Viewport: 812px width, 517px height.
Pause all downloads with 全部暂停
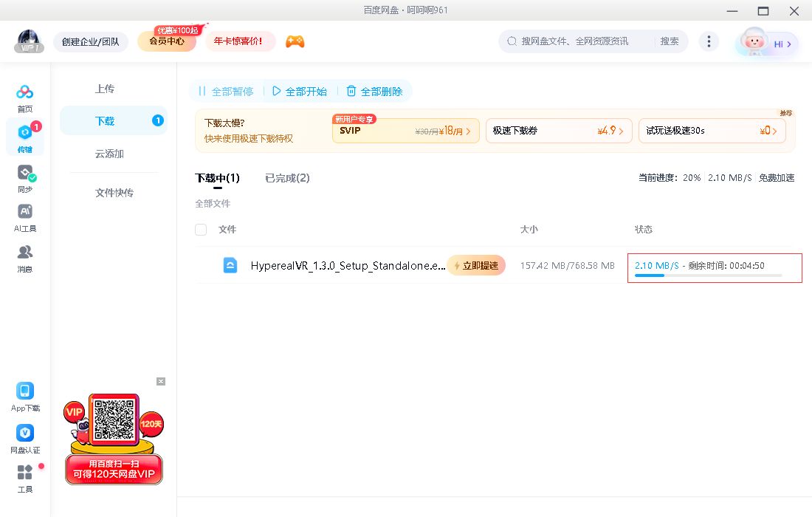(x=226, y=92)
